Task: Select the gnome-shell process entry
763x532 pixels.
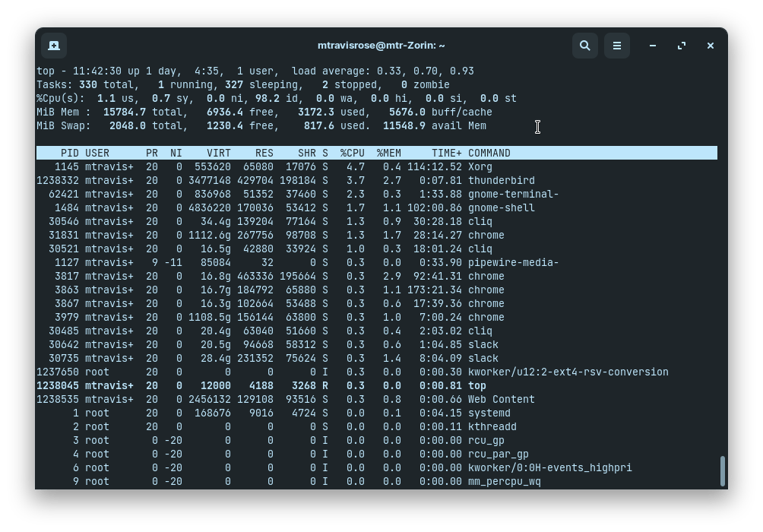Action: pos(304,207)
